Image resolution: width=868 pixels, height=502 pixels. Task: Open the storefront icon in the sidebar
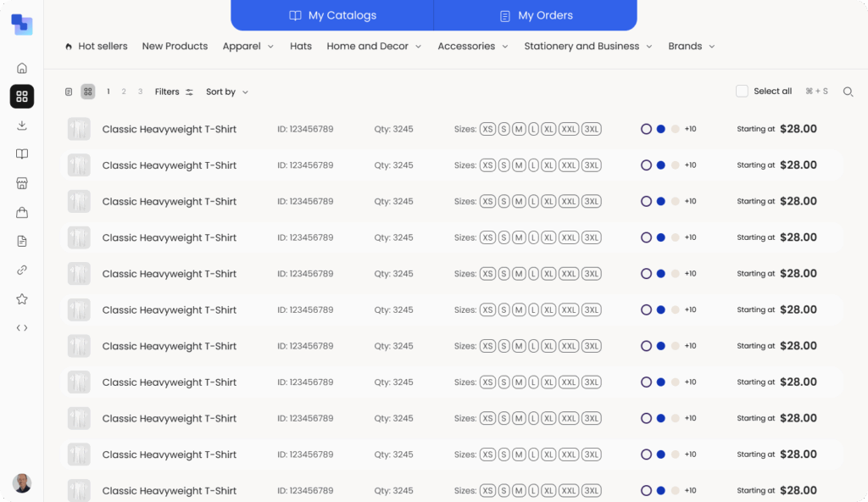point(22,183)
